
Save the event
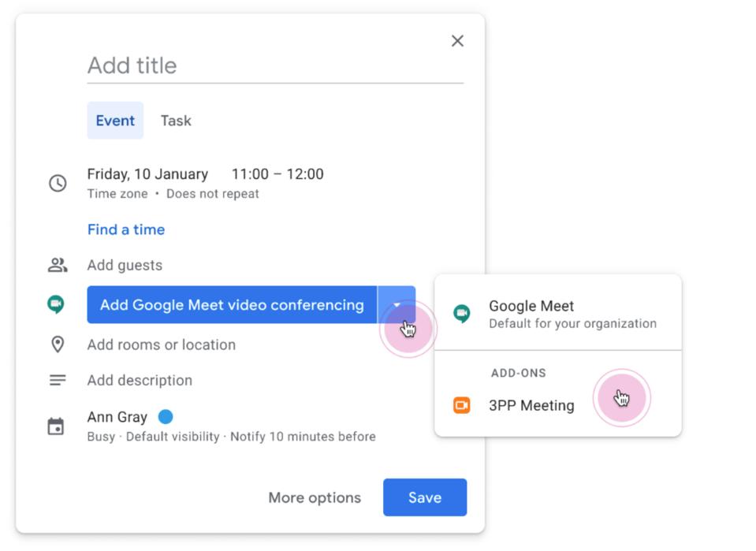[x=424, y=497]
